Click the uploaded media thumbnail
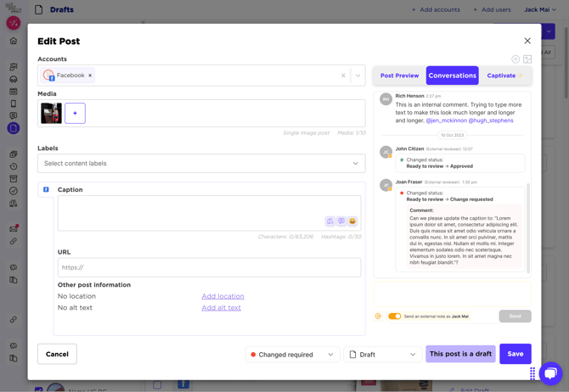 51,113
